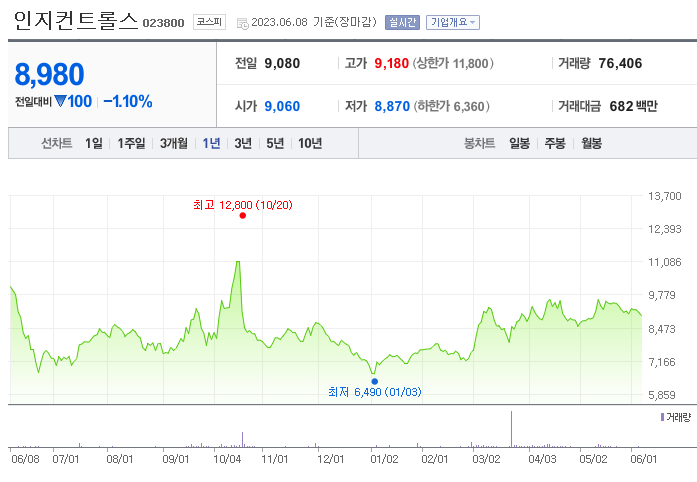
Task: Click the purple 거래량 legend marker
Action: (662, 417)
